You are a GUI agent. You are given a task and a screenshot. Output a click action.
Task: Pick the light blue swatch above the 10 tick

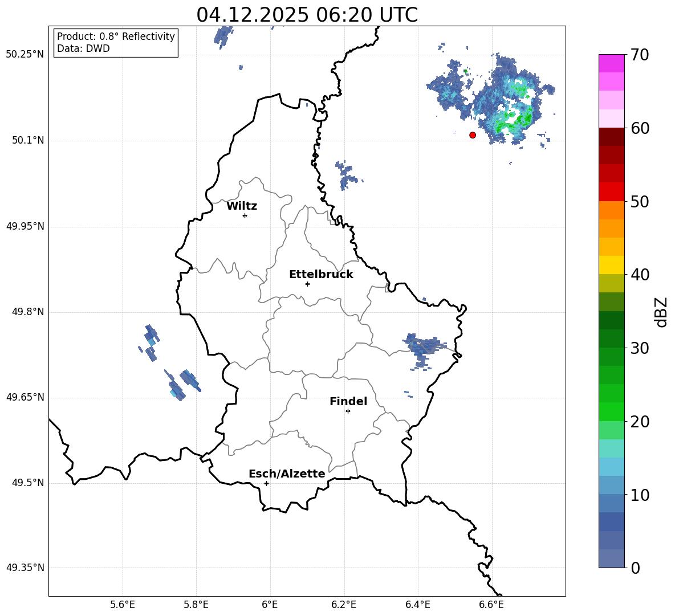pos(611,485)
